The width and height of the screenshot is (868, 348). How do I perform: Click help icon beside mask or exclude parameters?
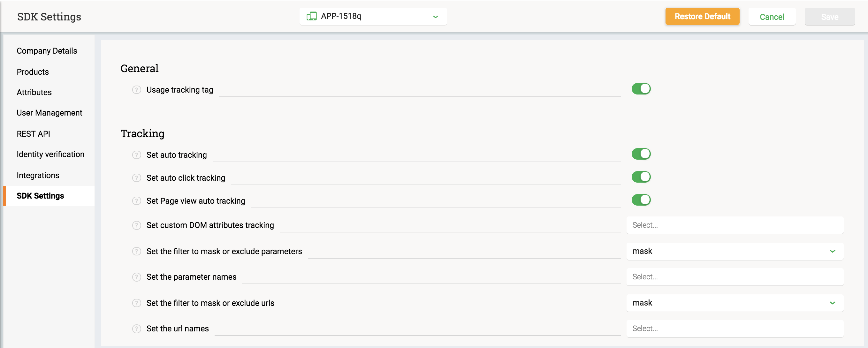pyautogui.click(x=136, y=251)
